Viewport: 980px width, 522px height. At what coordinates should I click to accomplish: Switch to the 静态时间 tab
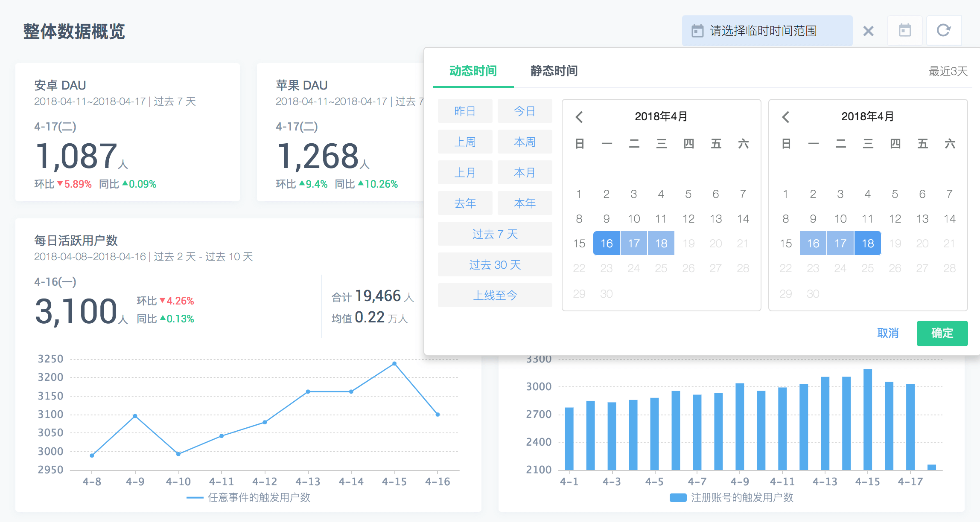pos(554,71)
